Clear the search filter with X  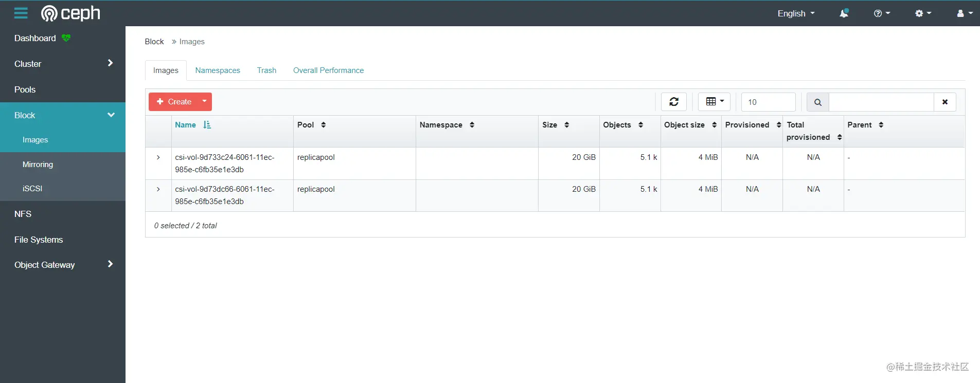(x=945, y=102)
